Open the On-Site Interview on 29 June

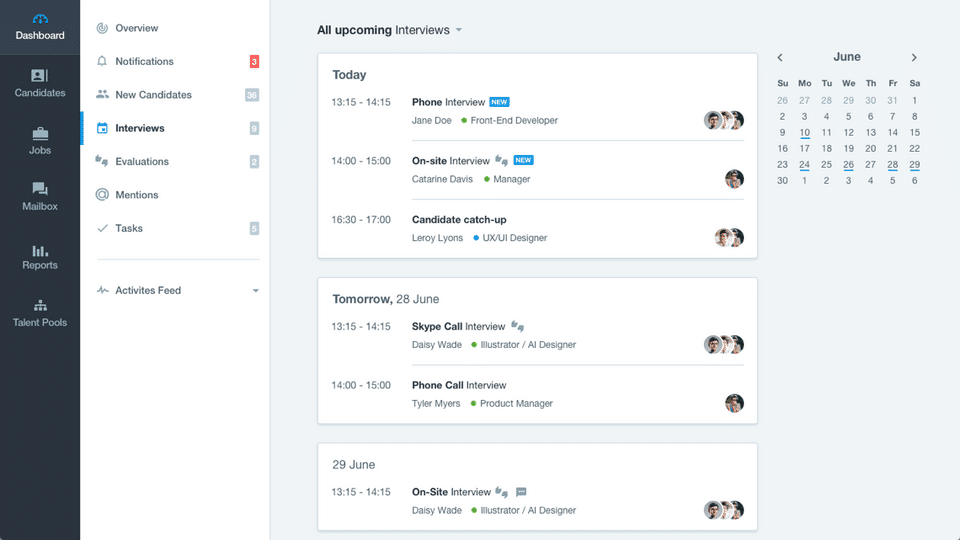point(451,492)
